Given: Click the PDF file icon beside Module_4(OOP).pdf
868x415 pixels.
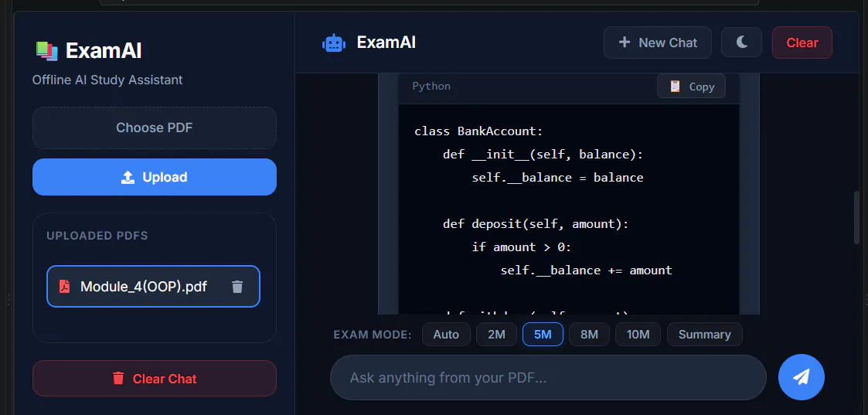Looking at the screenshot, I should [65, 287].
